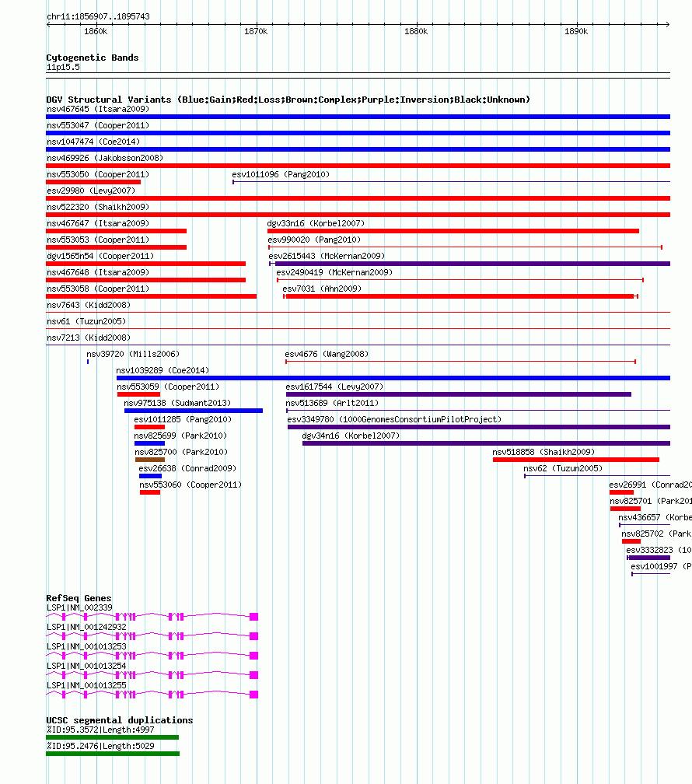Screen dimensions: 692x784
Task: Open the nsv467648 (Itsara2009) label
Action: tap(98, 272)
